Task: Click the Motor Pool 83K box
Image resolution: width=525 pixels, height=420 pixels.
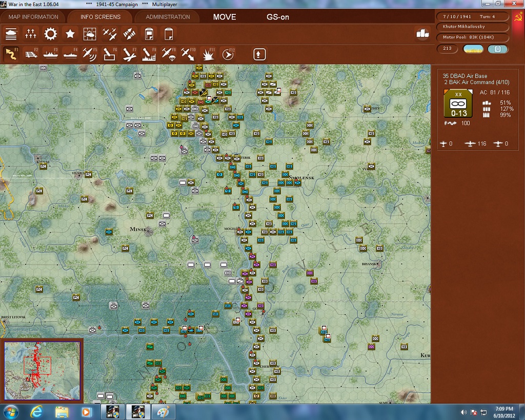Action: pyautogui.click(x=473, y=37)
